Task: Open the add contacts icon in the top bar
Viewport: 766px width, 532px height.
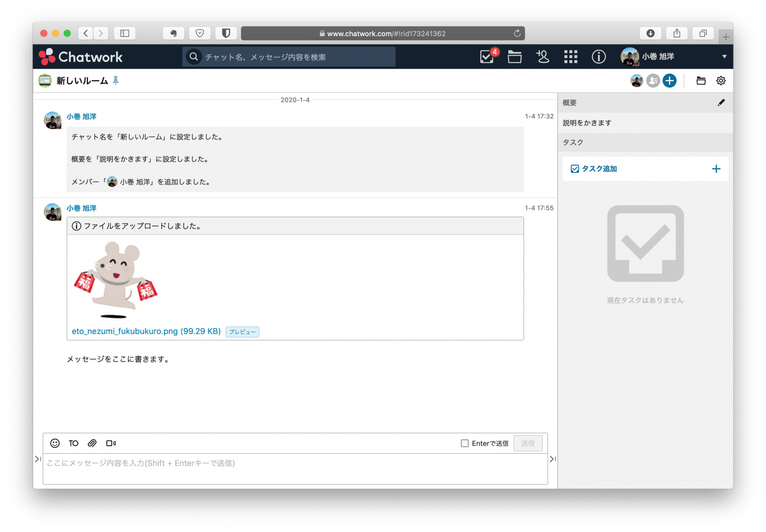Action: (542, 56)
